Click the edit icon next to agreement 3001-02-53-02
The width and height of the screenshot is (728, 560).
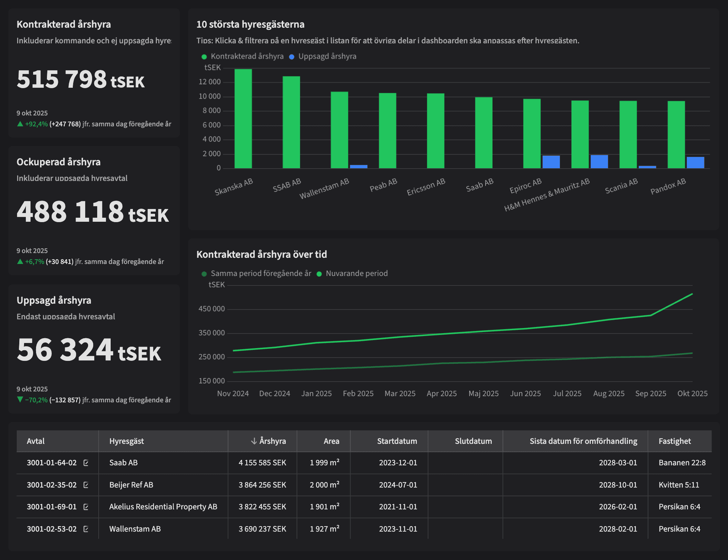pos(86,529)
